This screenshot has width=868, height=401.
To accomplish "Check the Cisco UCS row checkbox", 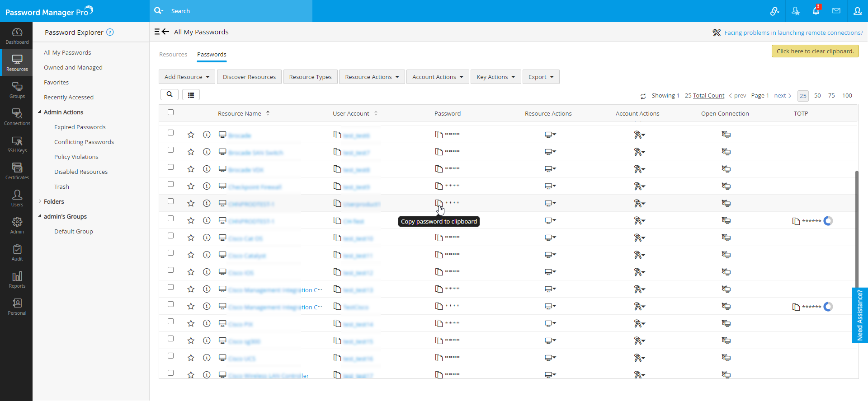I will tap(170, 356).
